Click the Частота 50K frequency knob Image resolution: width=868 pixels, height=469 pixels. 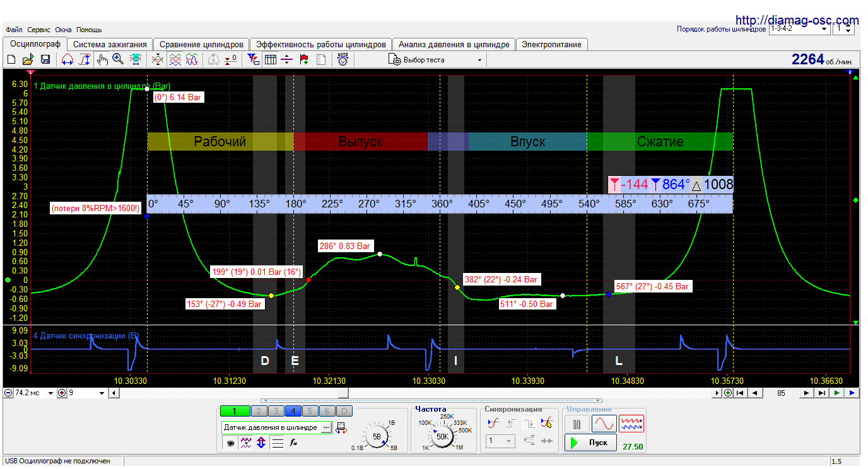[x=442, y=436]
